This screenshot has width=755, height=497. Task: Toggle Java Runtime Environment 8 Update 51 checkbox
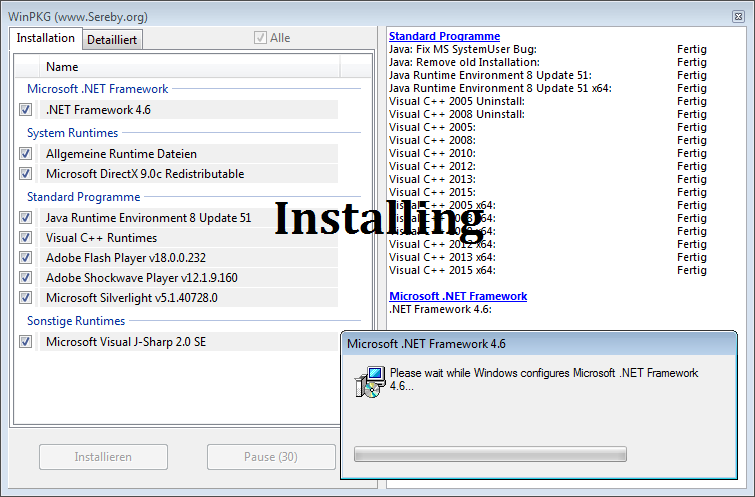pyautogui.click(x=26, y=218)
